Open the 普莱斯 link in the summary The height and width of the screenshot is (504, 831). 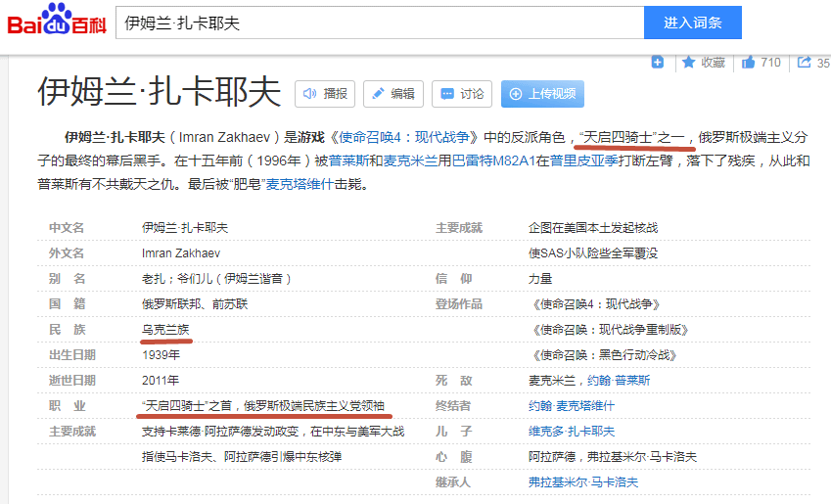(348, 160)
